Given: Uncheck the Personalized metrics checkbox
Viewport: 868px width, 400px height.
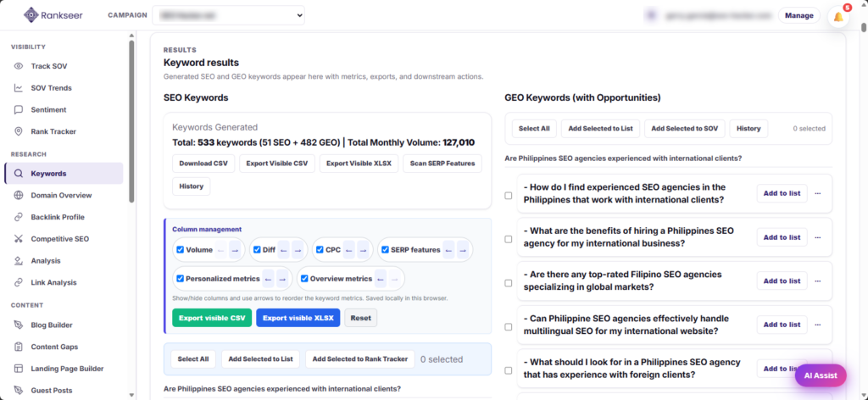Looking at the screenshot, I should tap(180, 279).
